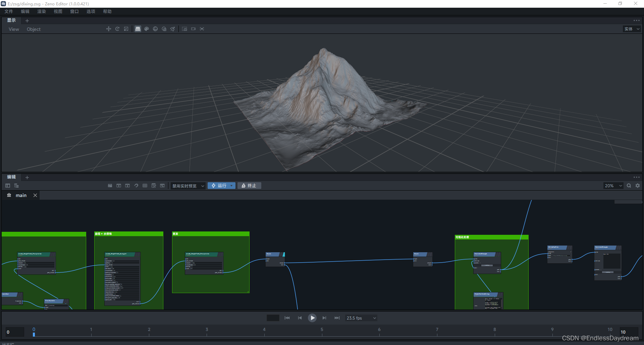Open the 渲染 menu
644x345 pixels.
click(42, 11)
